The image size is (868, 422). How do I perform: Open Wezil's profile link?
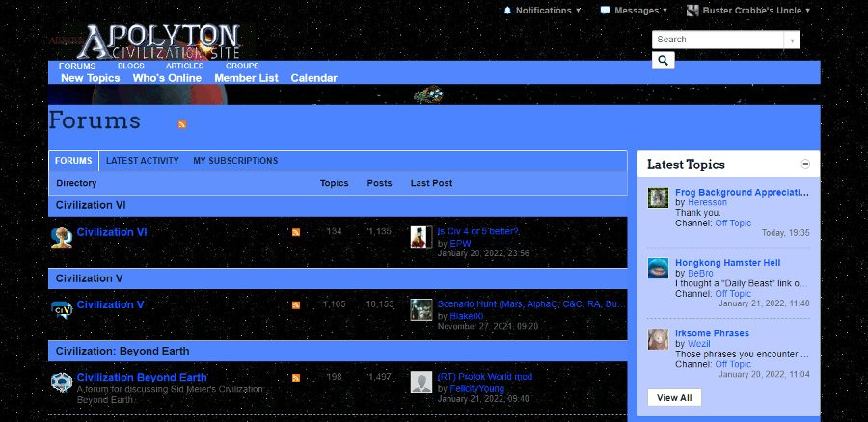[x=698, y=344]
